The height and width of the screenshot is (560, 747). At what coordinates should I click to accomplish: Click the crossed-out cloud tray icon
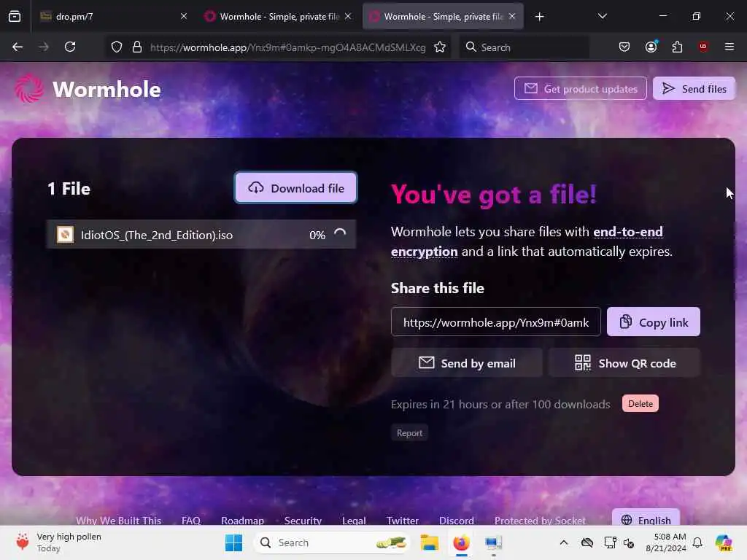coord(587,542)
